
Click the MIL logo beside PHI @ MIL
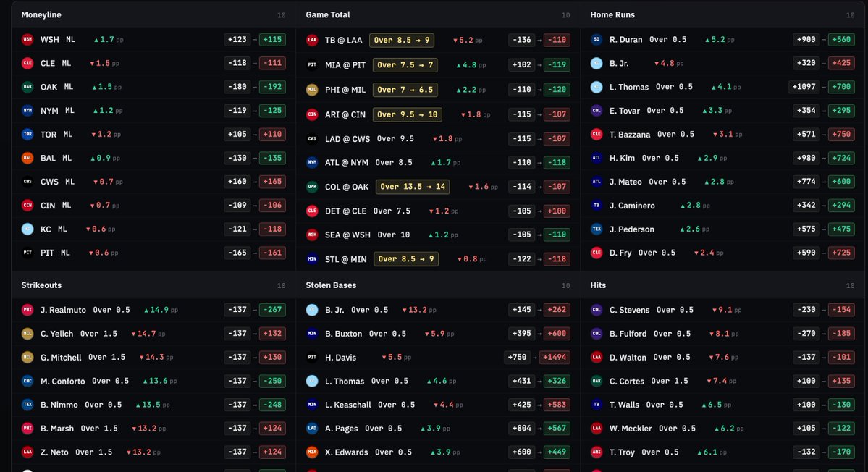[x=312, y=90]
